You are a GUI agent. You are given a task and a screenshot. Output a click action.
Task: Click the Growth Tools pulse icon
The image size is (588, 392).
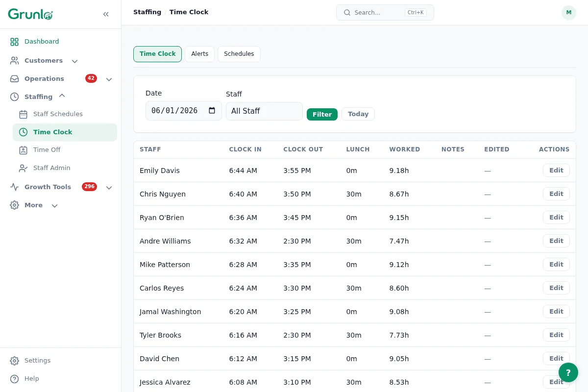(x=14, y=187)
